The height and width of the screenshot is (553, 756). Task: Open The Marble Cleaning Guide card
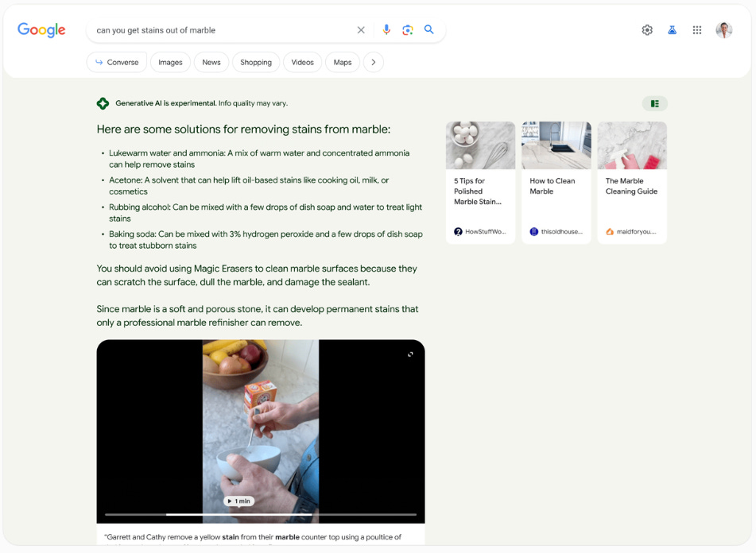click(632, 183)
